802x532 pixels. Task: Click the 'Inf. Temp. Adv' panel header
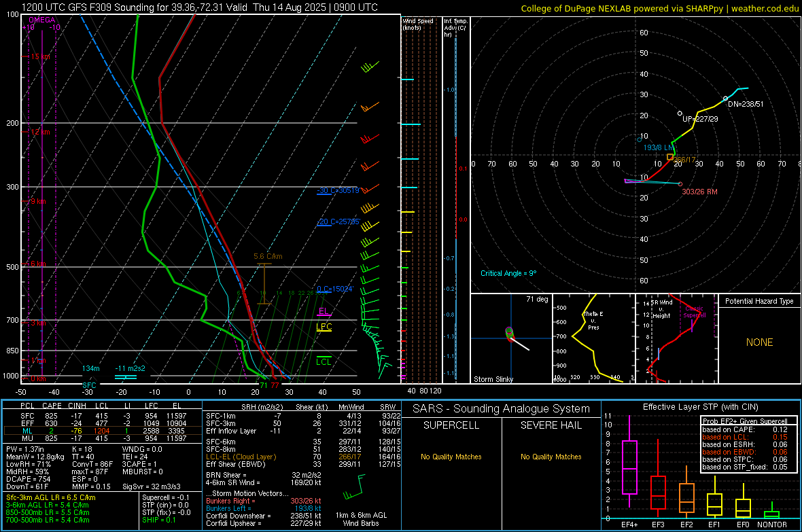(455, 28)
